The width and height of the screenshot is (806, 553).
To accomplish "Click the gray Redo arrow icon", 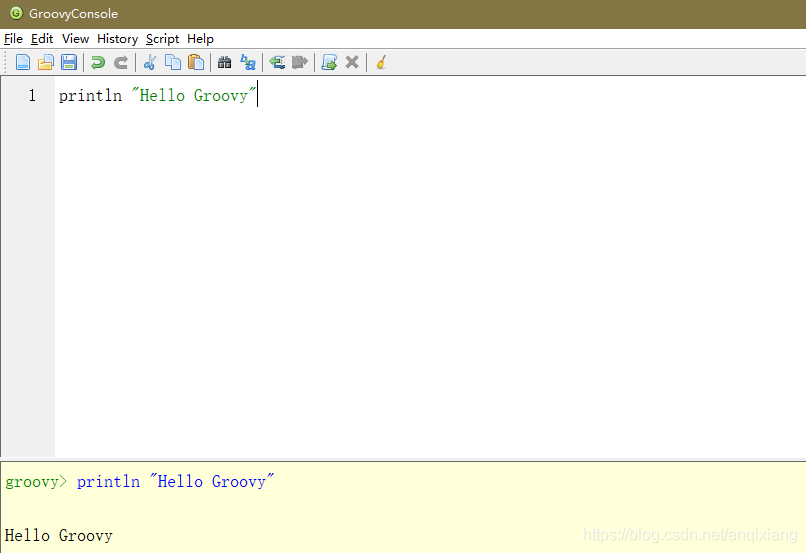I will (x=121, y=62).
